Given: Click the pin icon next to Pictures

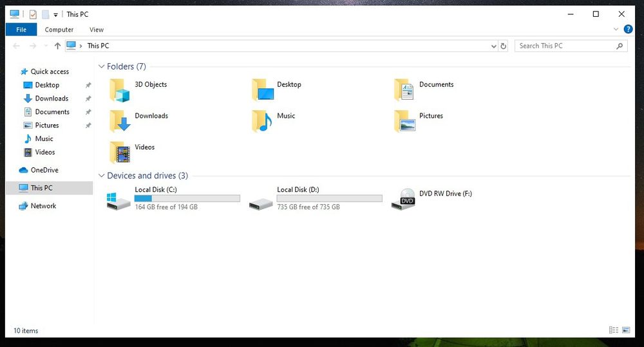Looking at the screenshot, I should tap(88, 126).
